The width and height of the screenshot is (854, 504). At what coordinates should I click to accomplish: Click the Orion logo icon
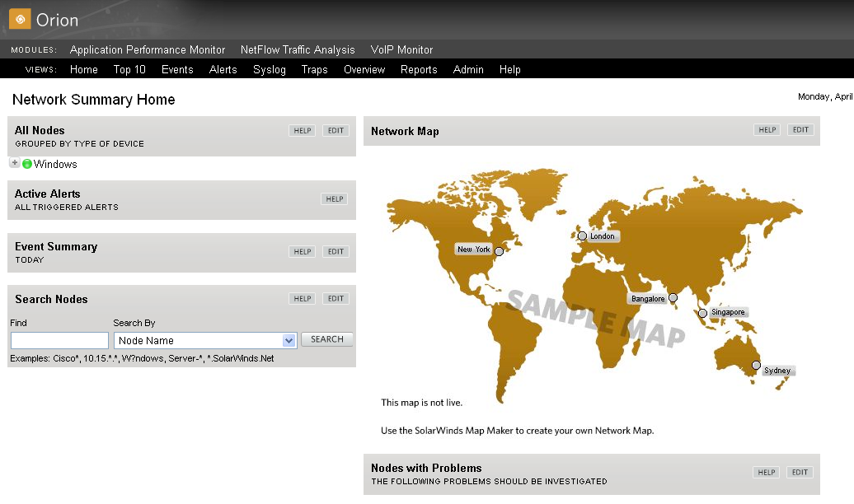[20, 19]
